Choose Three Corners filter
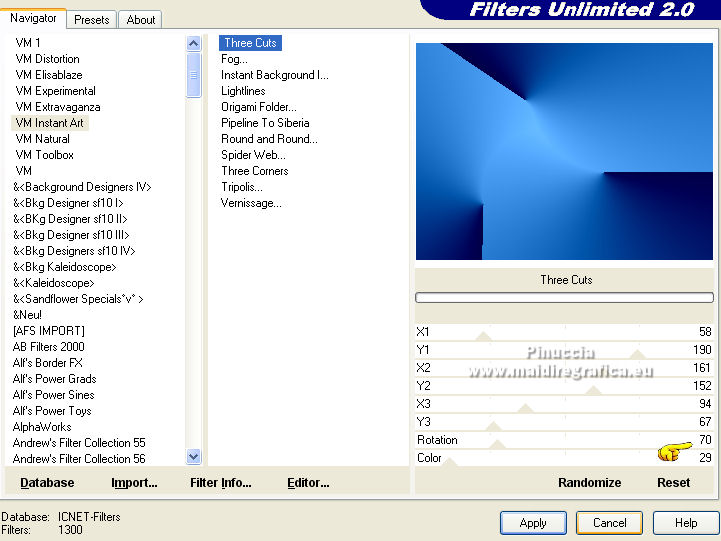Screen dimensions: 721x541 (255, 171)
